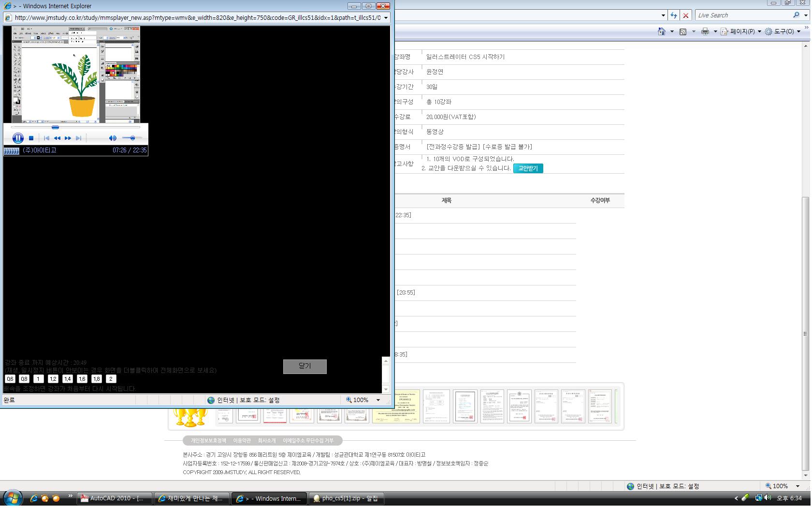
Task: Click the gray 닫기 close button in player
Action: click(x=305, y=367)
